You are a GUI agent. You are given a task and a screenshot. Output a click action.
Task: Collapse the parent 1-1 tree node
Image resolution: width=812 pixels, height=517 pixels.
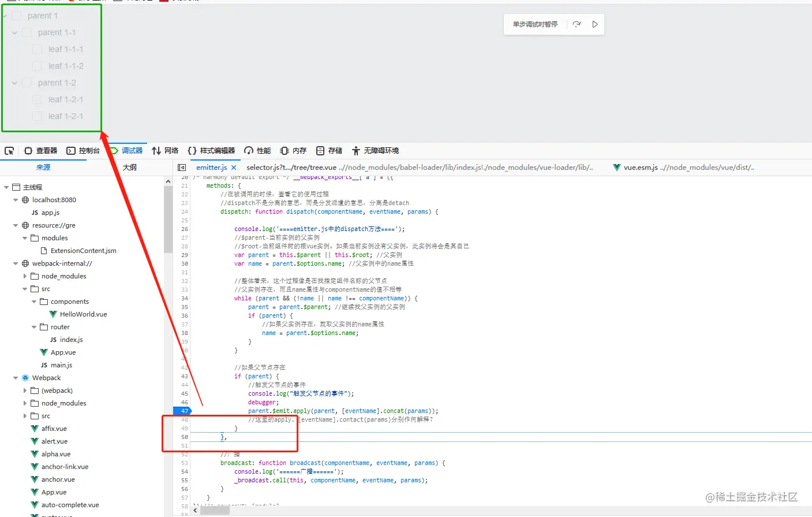(x=14, y=32)
